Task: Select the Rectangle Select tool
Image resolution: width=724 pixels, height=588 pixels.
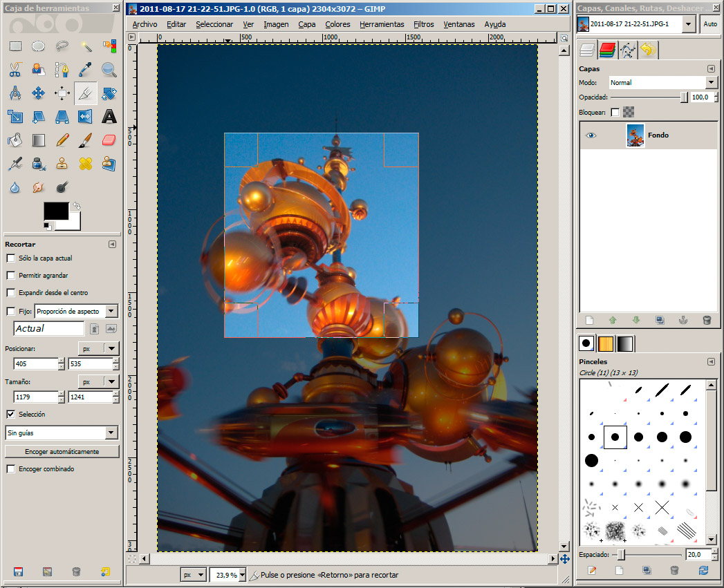Action: coord(15,46)
